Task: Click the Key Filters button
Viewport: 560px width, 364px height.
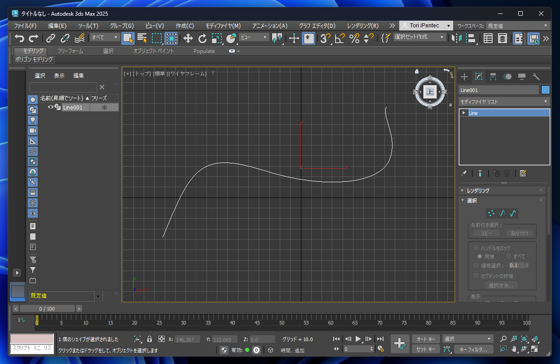Action: click(473, 349)
